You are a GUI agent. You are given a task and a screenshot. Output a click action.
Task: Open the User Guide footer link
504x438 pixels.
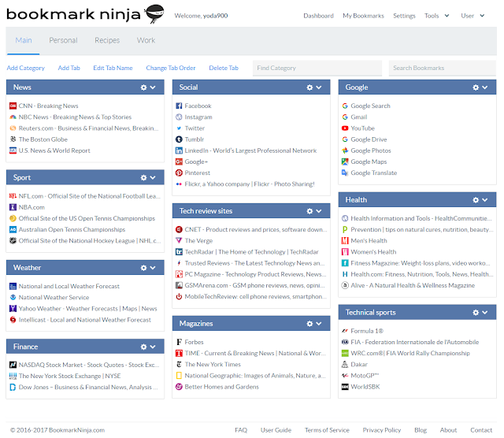(x=276, y=430)
